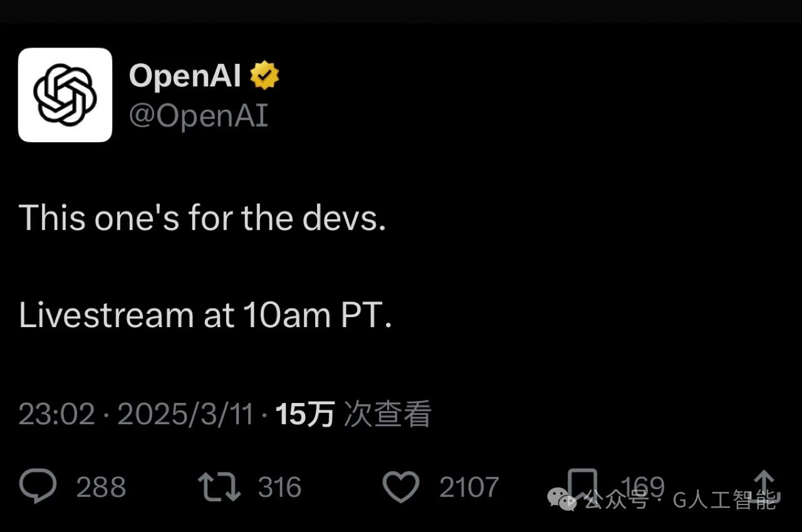
Task: Click the 288 replies count
Action: [101, 488]
